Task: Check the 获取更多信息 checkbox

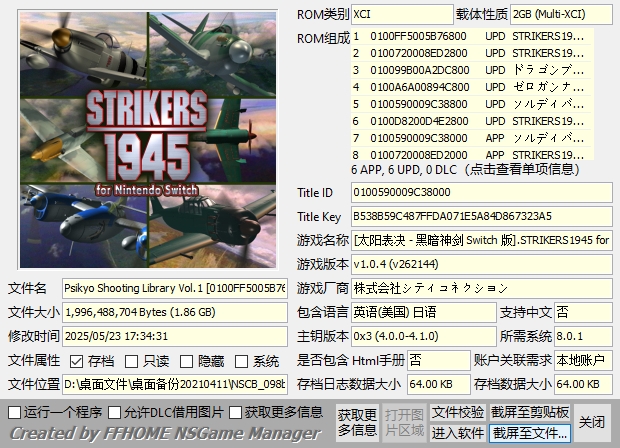Action: [236, 412]
